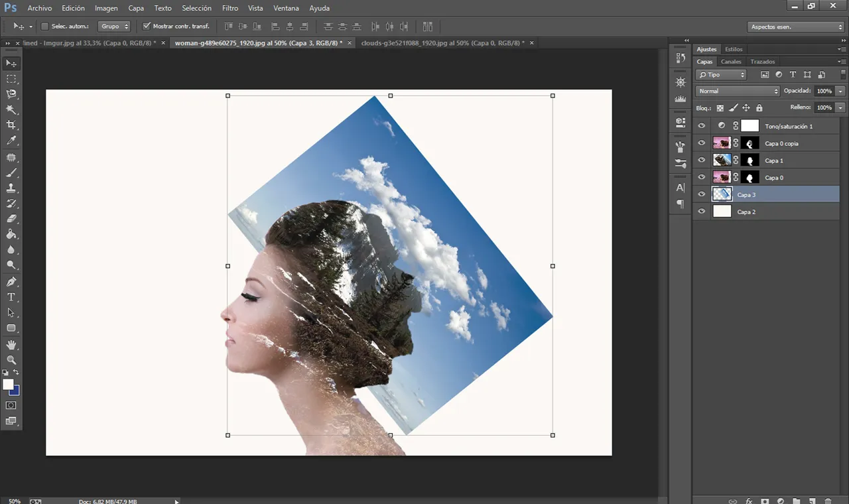Select the Capa 2 layer thumbnail
849x504 pixels.
(722, 212)
